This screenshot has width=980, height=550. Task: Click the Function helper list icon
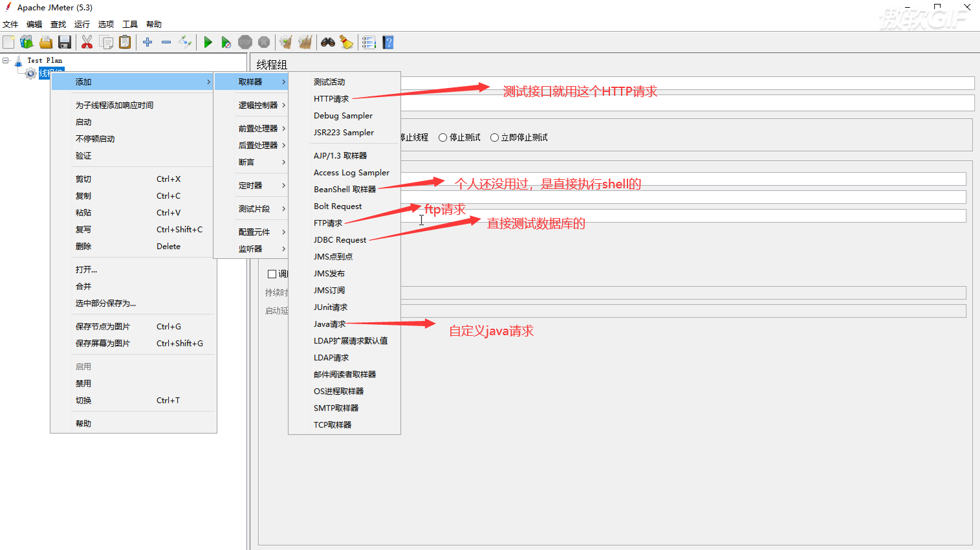369,43
